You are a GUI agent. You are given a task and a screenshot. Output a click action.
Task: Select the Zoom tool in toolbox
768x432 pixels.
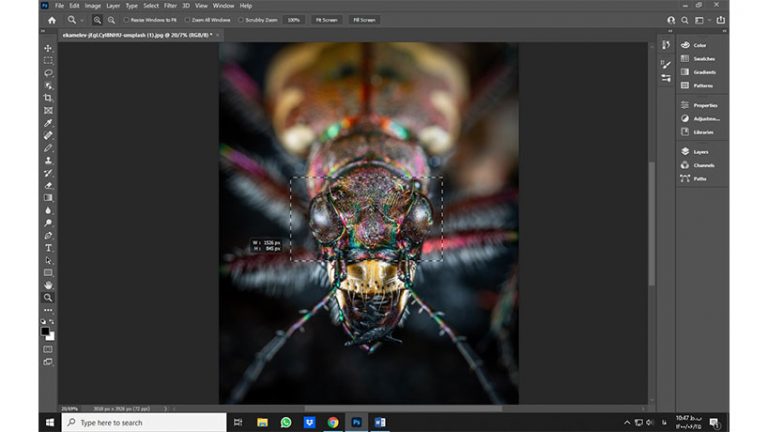[x=48, y=298]
